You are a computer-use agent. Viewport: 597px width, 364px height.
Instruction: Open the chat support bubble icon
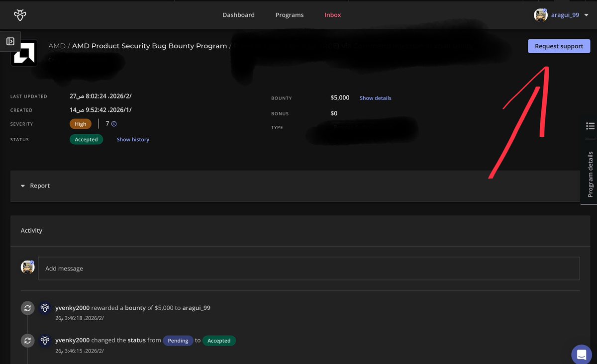tap(581, 355)
